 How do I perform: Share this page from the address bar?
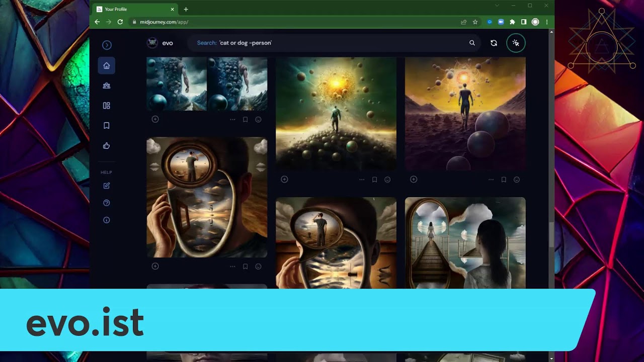463,22
